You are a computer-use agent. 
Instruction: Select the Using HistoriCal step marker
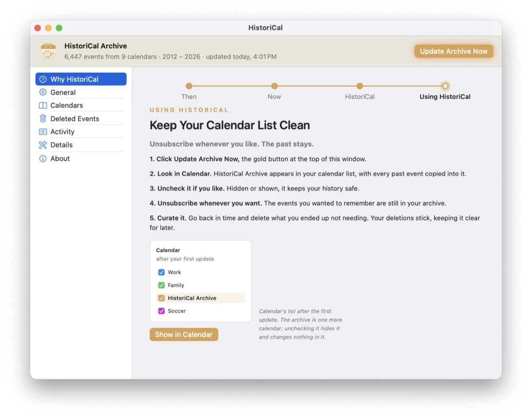coord(445,86)
